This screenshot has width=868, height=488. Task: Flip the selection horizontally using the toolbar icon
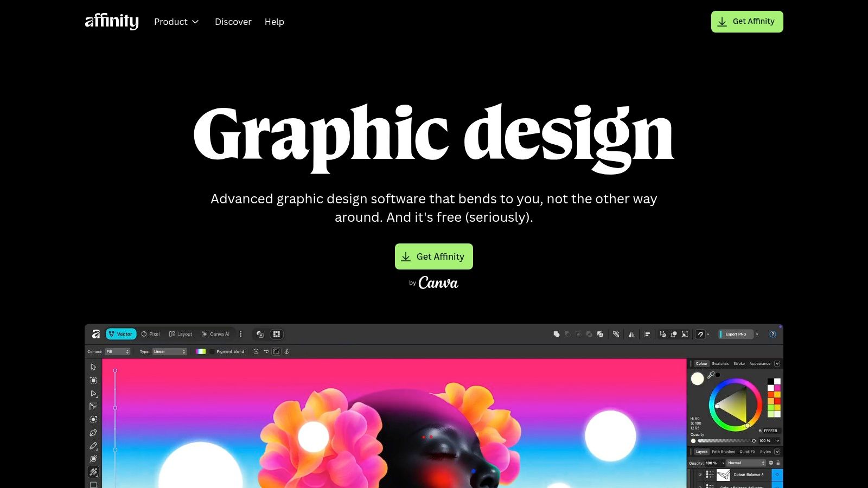632,334
